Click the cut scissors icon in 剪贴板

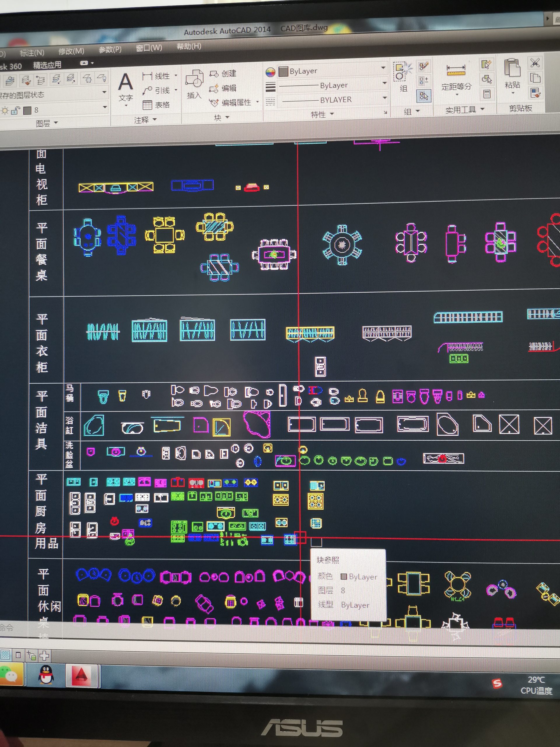pos(535,63)
